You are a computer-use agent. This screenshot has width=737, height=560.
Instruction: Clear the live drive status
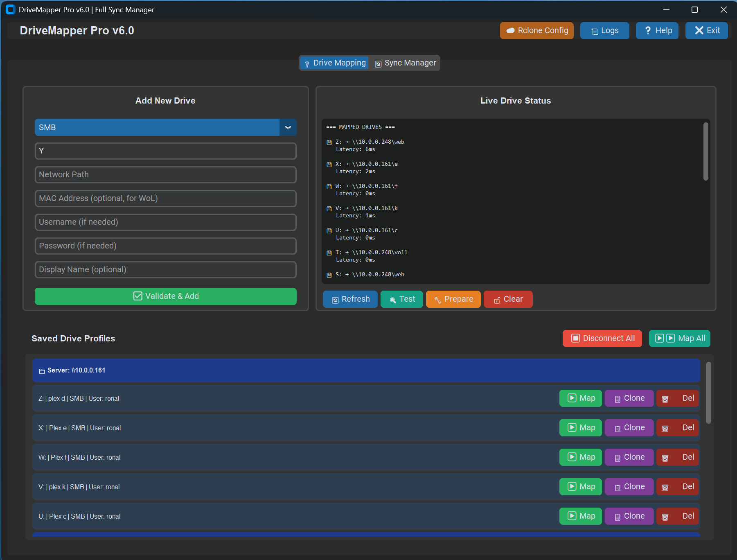coord(508,299)
